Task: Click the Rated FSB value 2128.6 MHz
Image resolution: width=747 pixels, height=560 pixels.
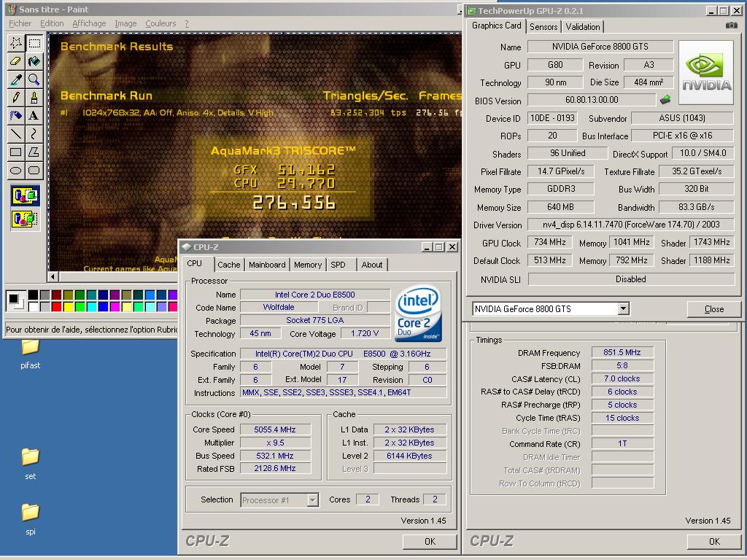Action: [275, 469]
